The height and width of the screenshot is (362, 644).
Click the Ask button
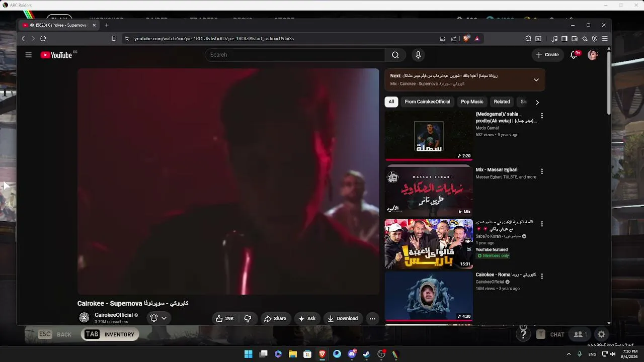coord(307,318)
